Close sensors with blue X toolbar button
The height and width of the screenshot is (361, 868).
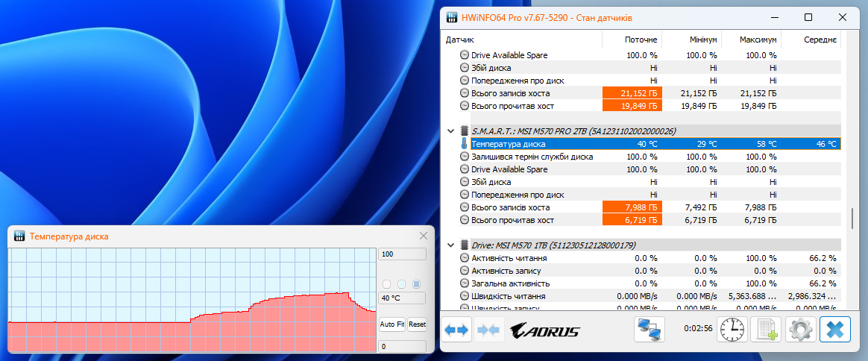coord(834,330)
